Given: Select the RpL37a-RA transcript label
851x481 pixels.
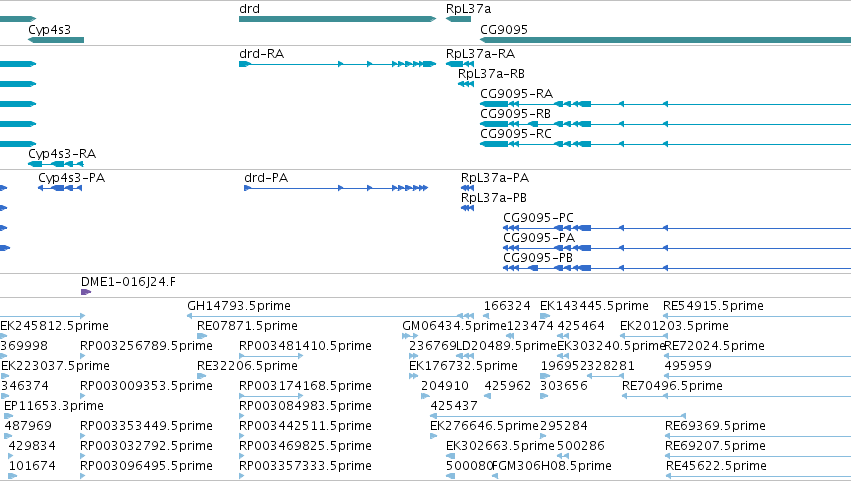Looking at the screenshot, I should coord(480,54).
